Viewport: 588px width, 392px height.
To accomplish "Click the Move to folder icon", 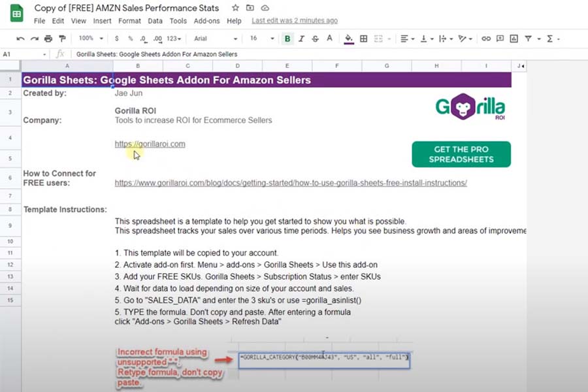I will 250,8.
